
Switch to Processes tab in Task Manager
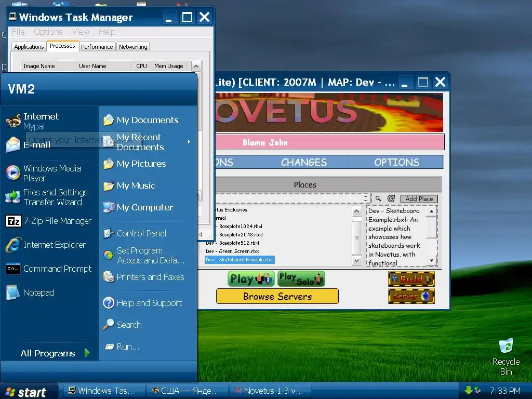[x=62, y=46]
